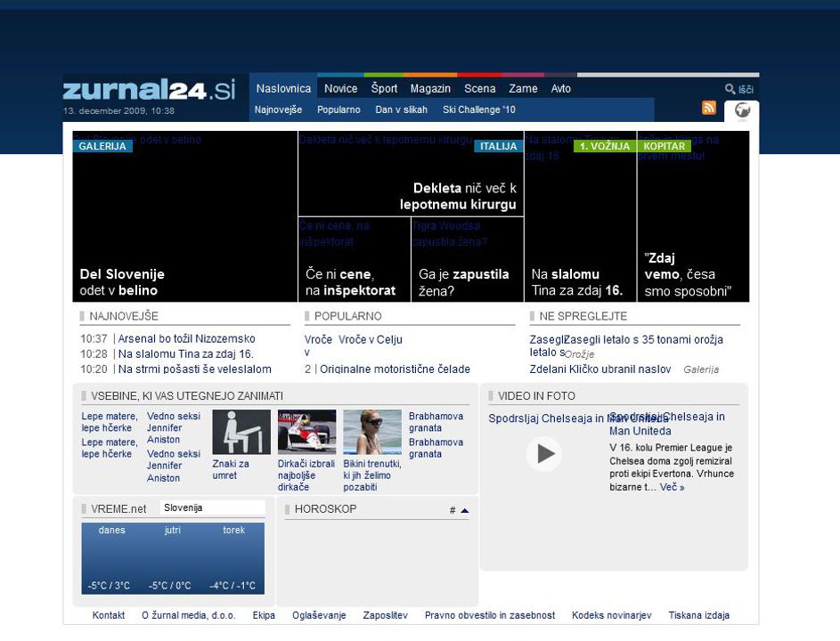
Task: Click the hash symbol in the Horoskop header
Action: coord(453,510)
